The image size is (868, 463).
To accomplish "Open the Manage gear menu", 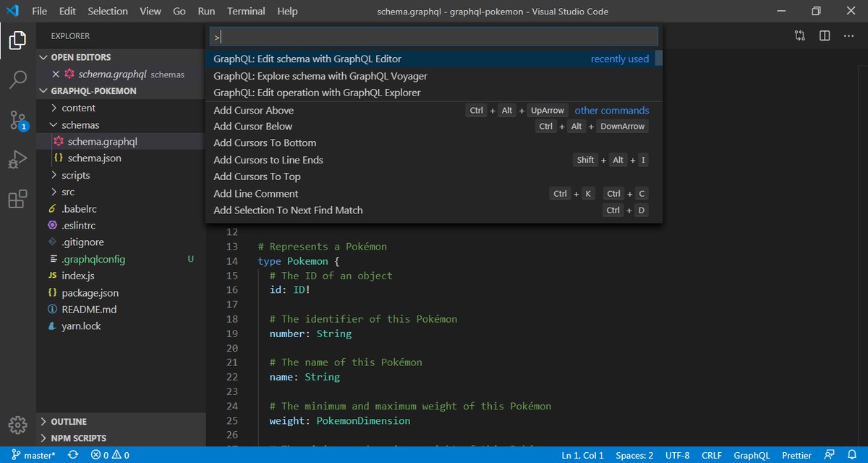I will click(x=18, y=424).
